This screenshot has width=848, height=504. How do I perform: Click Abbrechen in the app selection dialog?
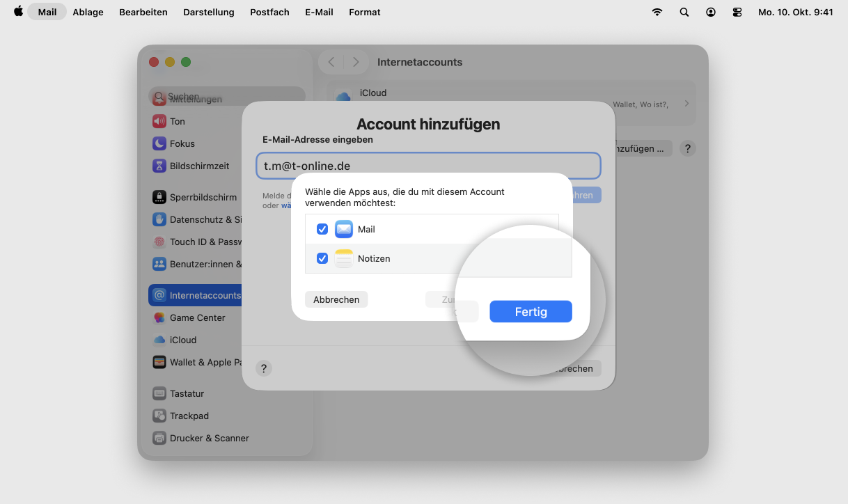(336, 299)
